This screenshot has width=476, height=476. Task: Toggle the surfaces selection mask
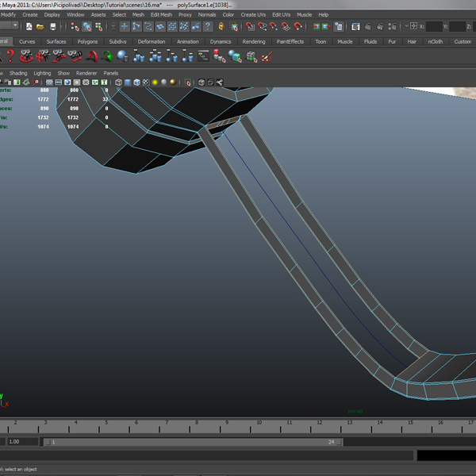point(160,27)
